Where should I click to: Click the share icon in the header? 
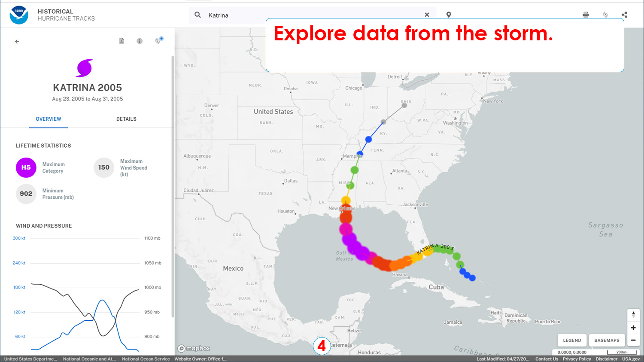click(x=625, y=14)
